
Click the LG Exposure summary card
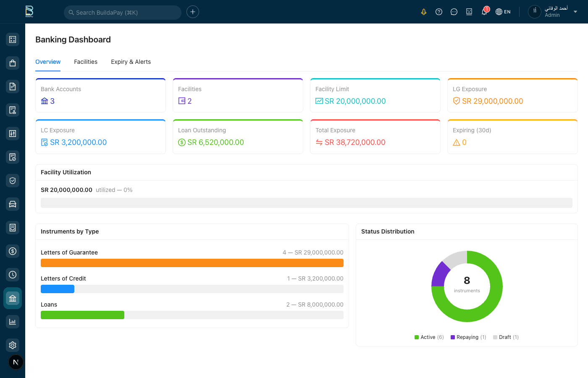[512, 95]
